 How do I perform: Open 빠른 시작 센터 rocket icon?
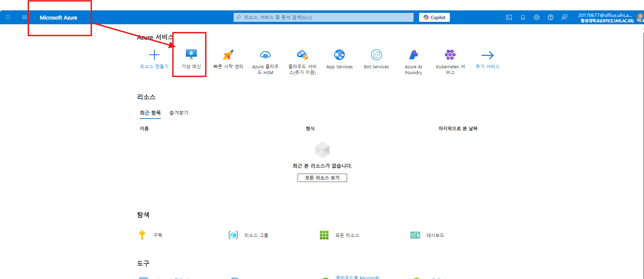click(x=228, y=55)
